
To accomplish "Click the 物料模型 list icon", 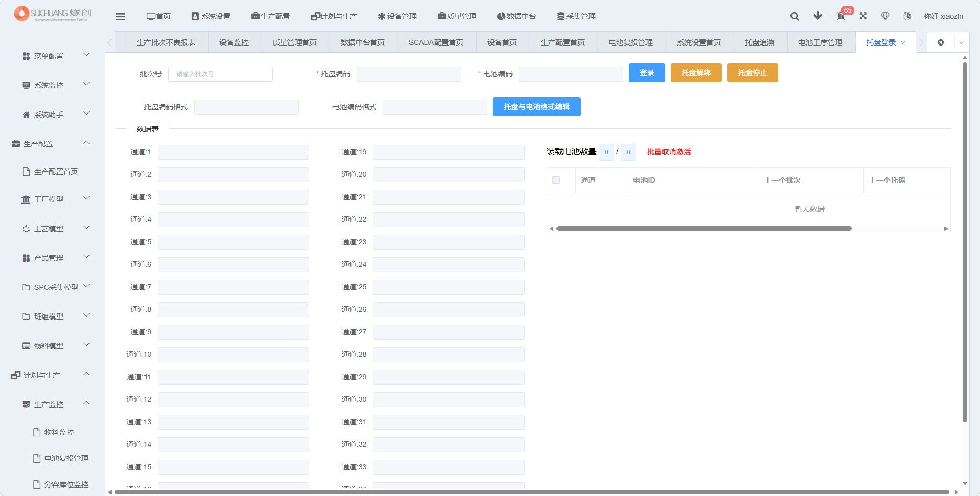I will 26,346.
